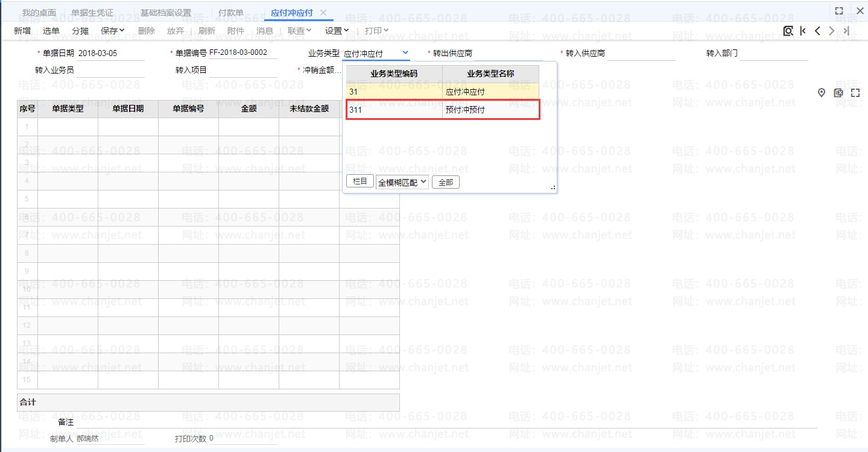Select grid row number 1
This screenshot has height=452, width=868.
tap(27, 127)
